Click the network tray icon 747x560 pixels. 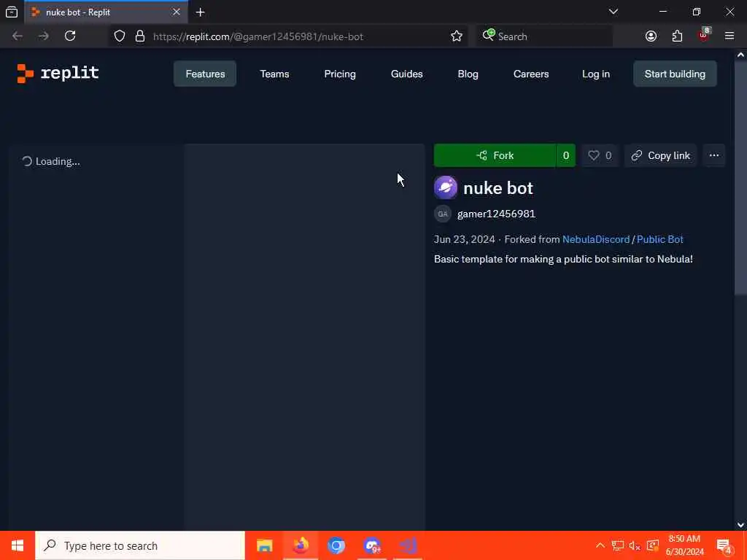tap(617, 545)
